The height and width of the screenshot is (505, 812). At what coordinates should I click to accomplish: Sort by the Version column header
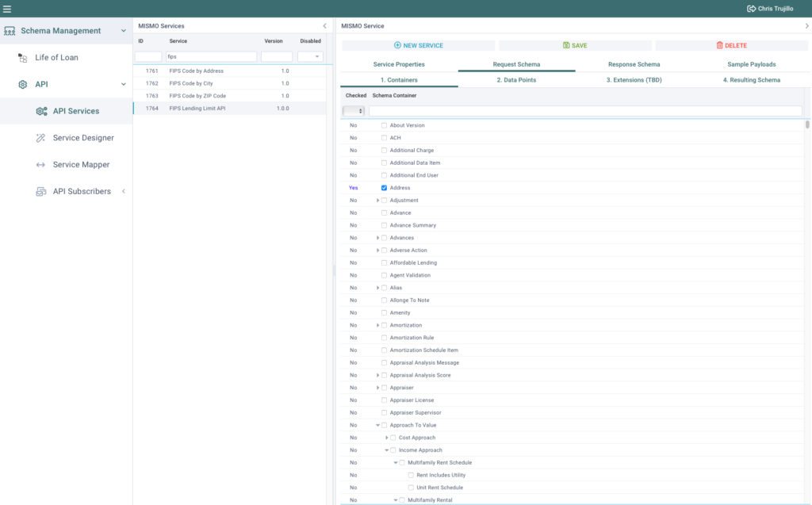tap(274, 41)
